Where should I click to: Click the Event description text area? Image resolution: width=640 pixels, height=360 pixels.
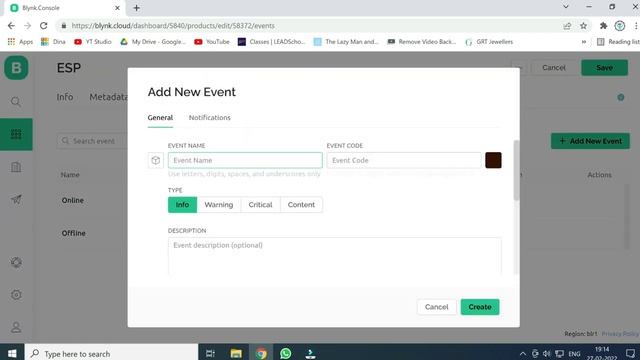click(335, 256)
